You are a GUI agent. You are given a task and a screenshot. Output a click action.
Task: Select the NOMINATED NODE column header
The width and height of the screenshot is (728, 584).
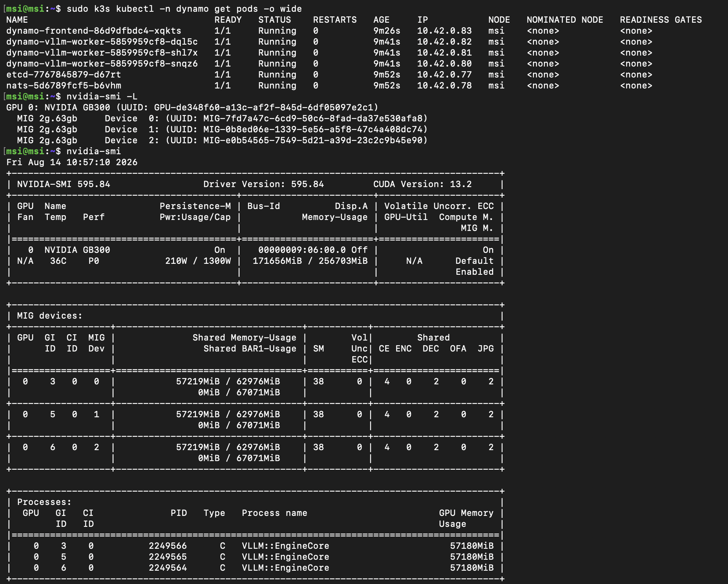pyautogui.click(x=565, y=20)
